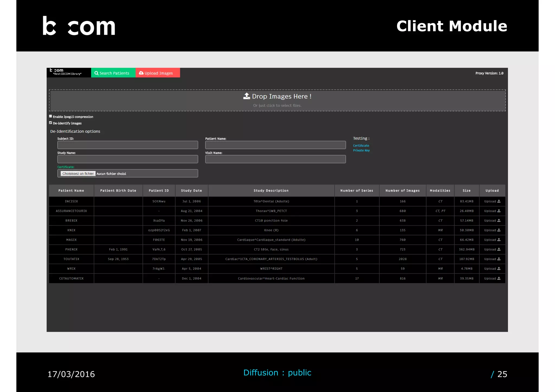This screenshot has height=392, width=555.
Task: Click upload icon for INCISIX row
Action: pos(499,201)
